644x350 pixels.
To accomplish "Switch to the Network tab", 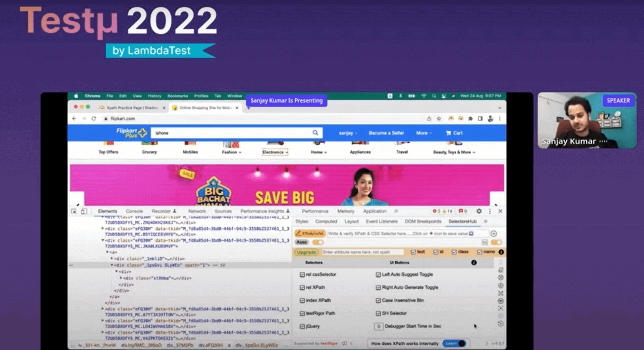I will tap(197, 211).
